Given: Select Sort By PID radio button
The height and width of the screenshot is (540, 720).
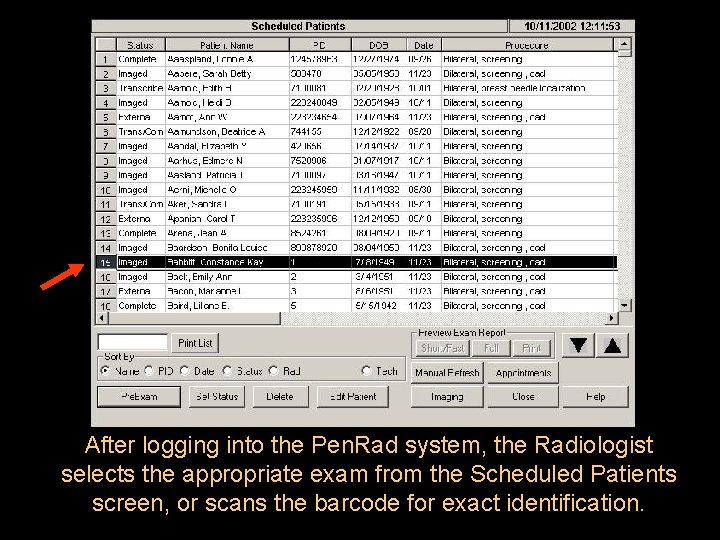Looking at the screenshot, I should pos(149,371).
